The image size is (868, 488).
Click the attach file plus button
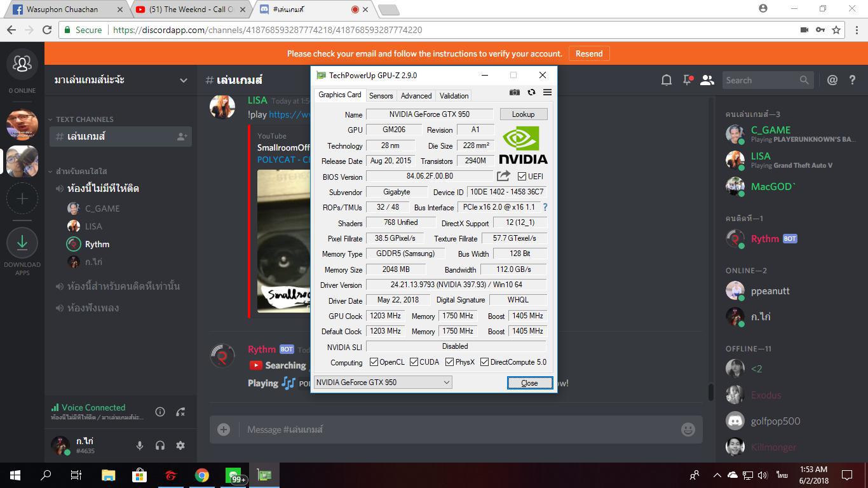224,430
